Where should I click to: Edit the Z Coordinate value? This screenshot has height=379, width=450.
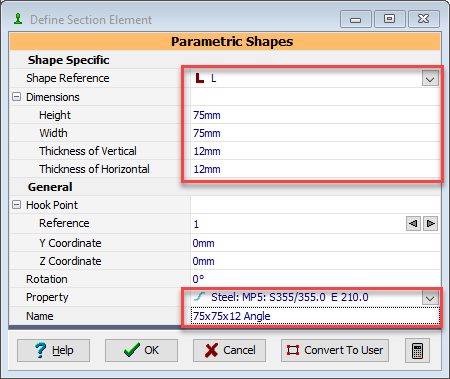click(x=315, y=261)
